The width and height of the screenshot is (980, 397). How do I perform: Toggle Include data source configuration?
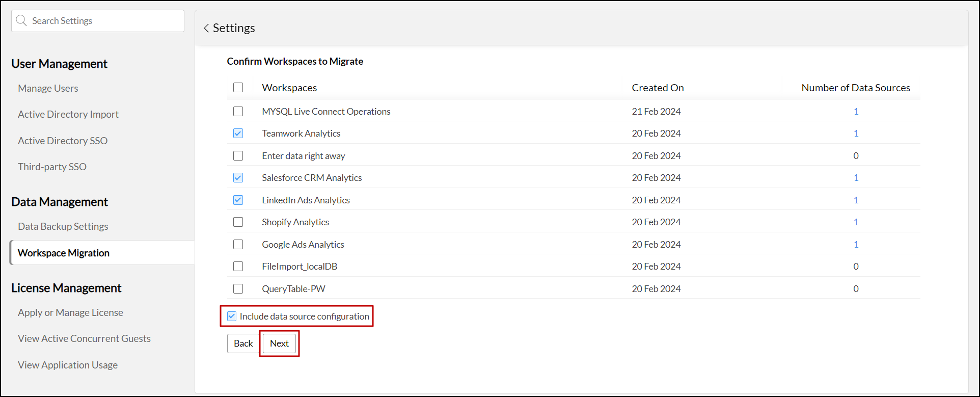pos(232,316)
